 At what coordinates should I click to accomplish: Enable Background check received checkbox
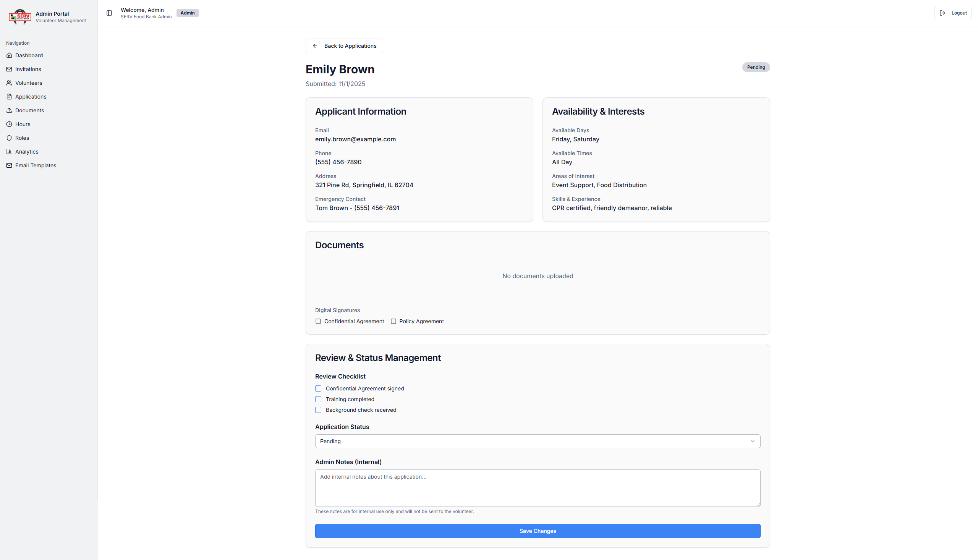[318, 410]
